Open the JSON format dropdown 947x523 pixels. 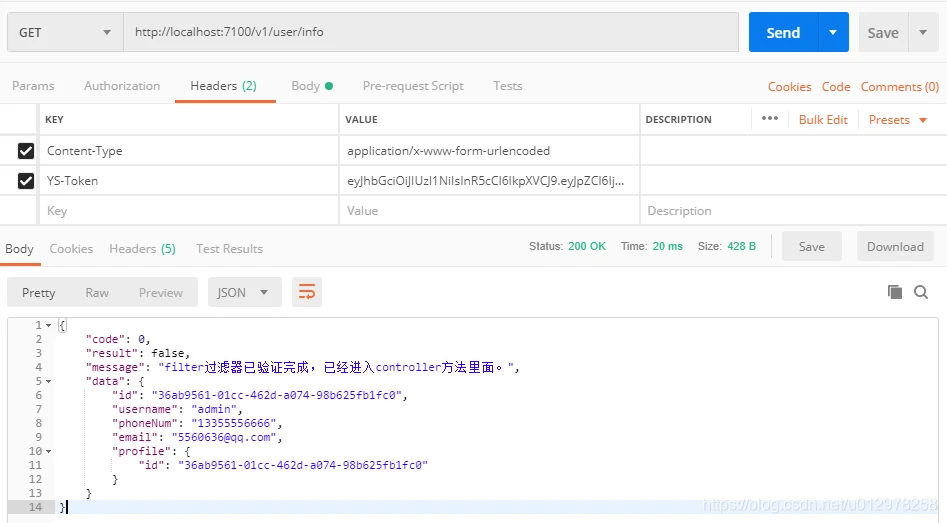pos(244,292)
